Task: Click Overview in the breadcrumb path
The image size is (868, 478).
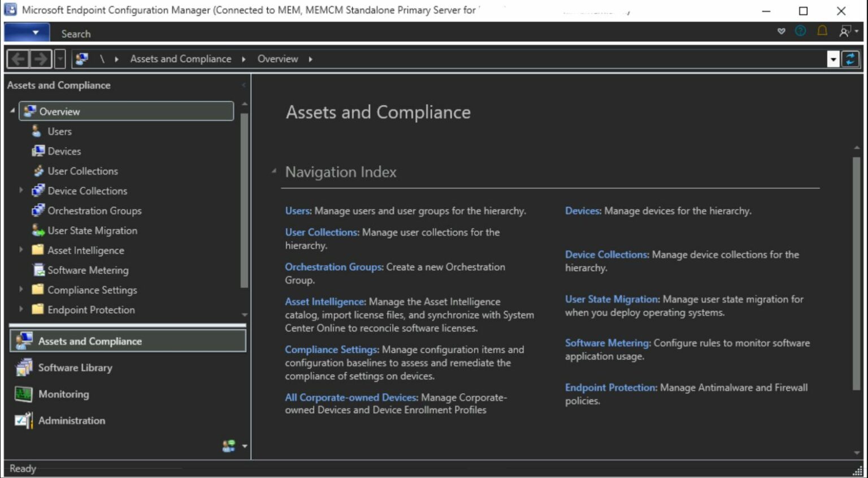Action: [x=277, y=59]
